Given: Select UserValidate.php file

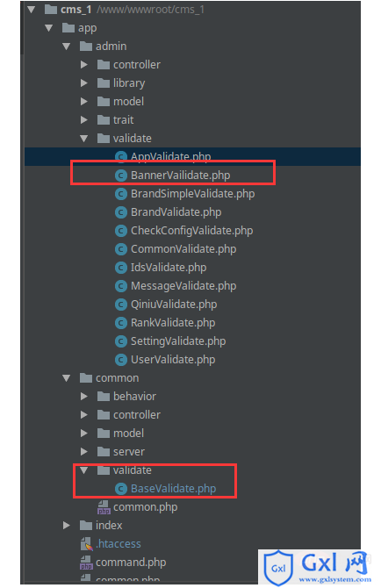Looking at the screenshot, I should click(173, 360).
